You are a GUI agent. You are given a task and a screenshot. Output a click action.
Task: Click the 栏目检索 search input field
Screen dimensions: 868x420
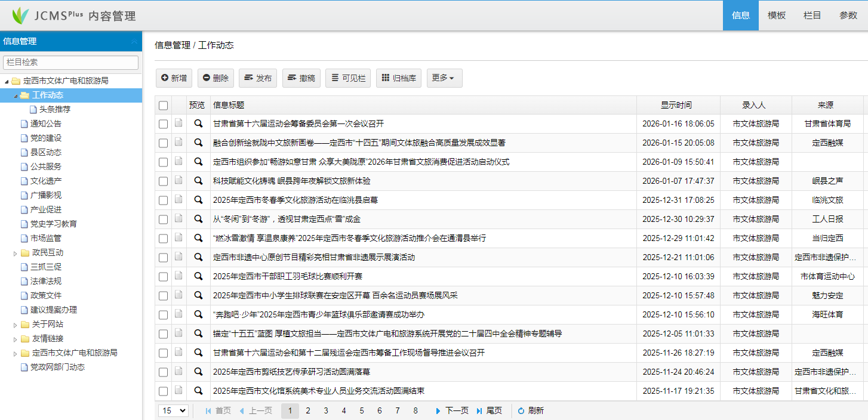(70, 62)
